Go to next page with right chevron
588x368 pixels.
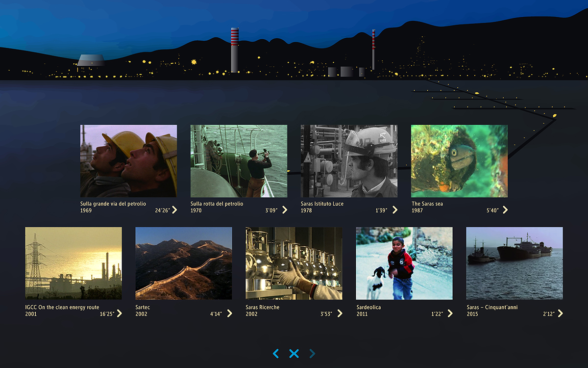pos(312,353)
